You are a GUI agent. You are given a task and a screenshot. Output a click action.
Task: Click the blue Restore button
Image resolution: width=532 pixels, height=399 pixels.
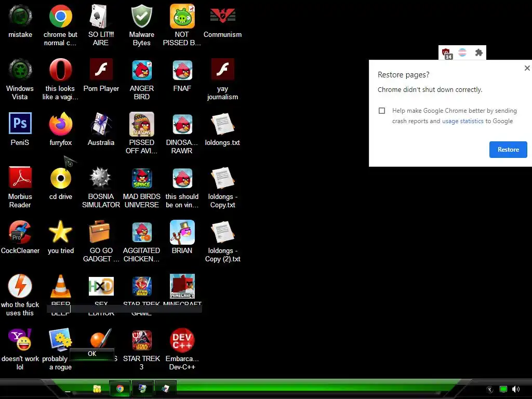(508, 150)
